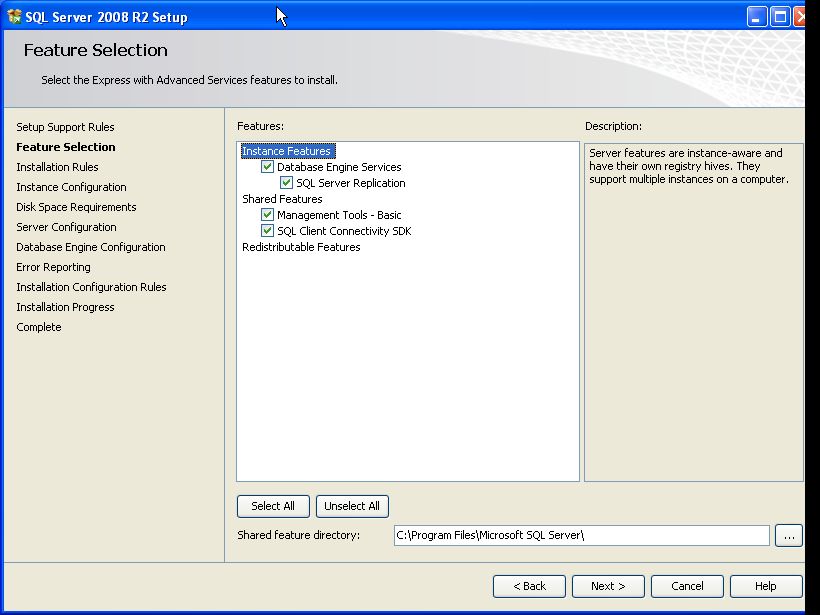Click the description text about server features
This screenshot has height=615, width=820.
(x=689, y=166)
